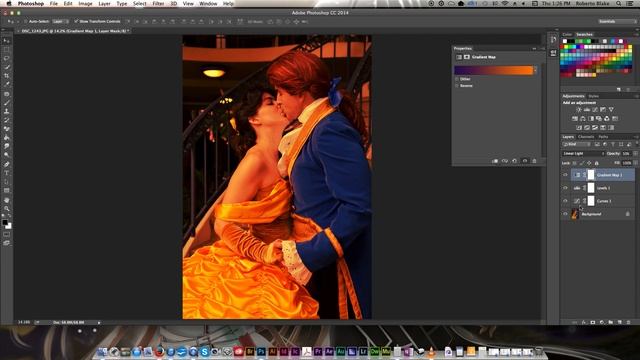Toggle Auto-Select checkbox
Image resolution: width=640 pixels, height=360 pixels.
pyautogui.click(x=25, y=21)
